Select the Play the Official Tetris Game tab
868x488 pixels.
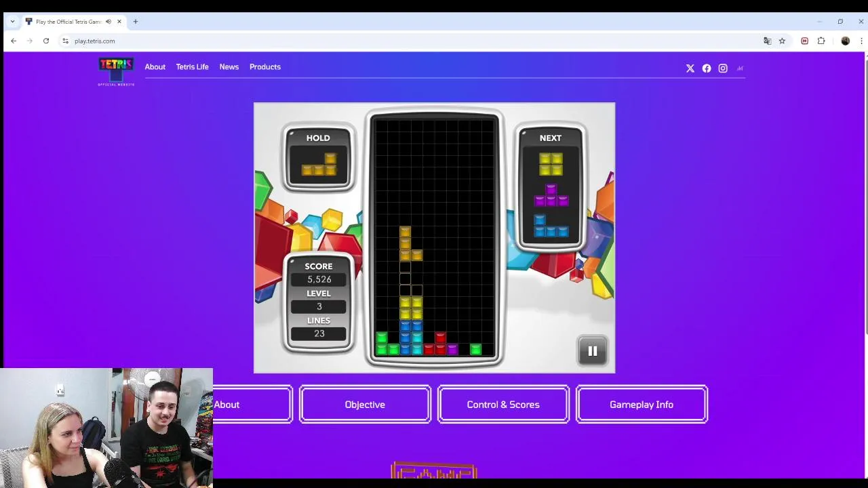pos(68,22)
